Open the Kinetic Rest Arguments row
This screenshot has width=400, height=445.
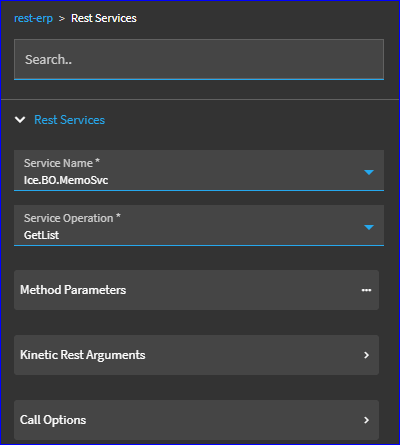point(196,355)
